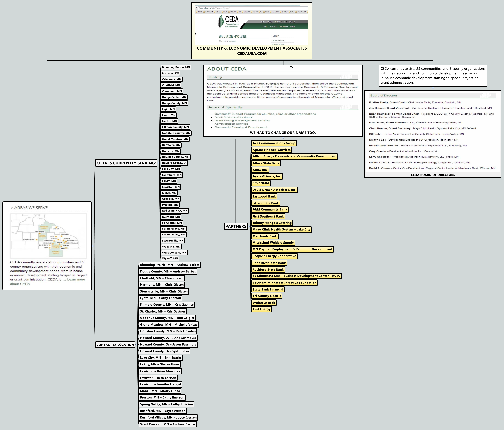Click the SERVICES navigation link
Image resolution: width=504 pixels, height=430 pixels.
point(265,27)
